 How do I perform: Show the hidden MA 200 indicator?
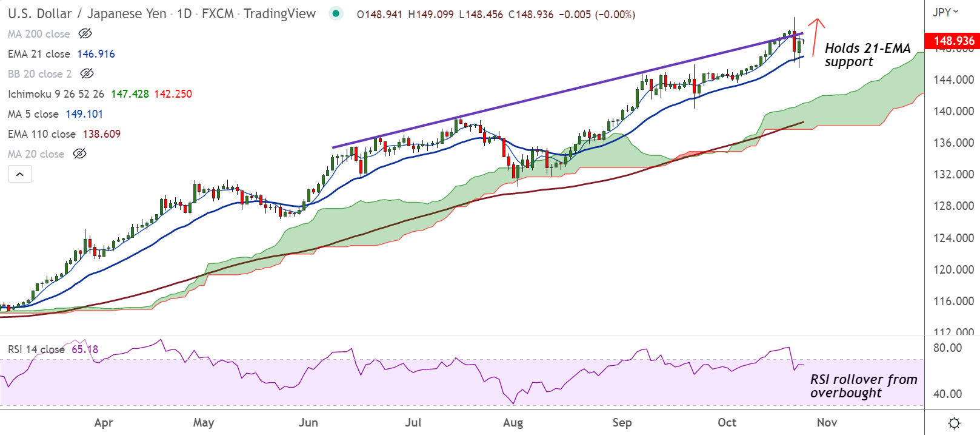[x=85, y=34]
